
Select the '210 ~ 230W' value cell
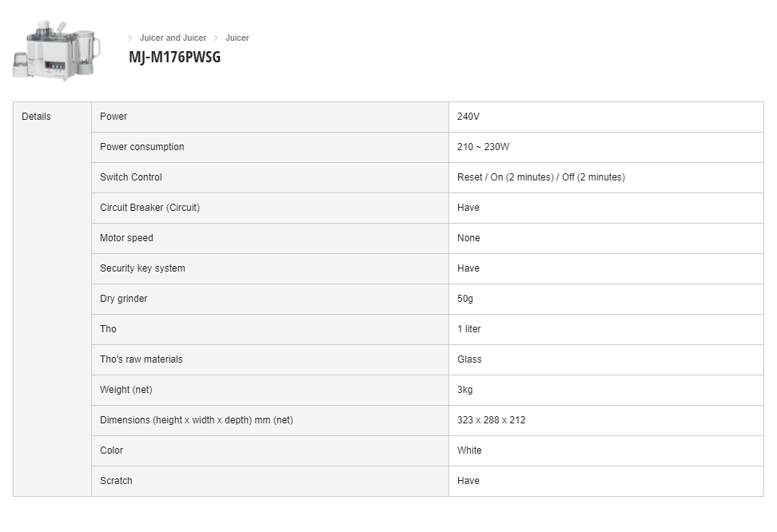point(606,147)
